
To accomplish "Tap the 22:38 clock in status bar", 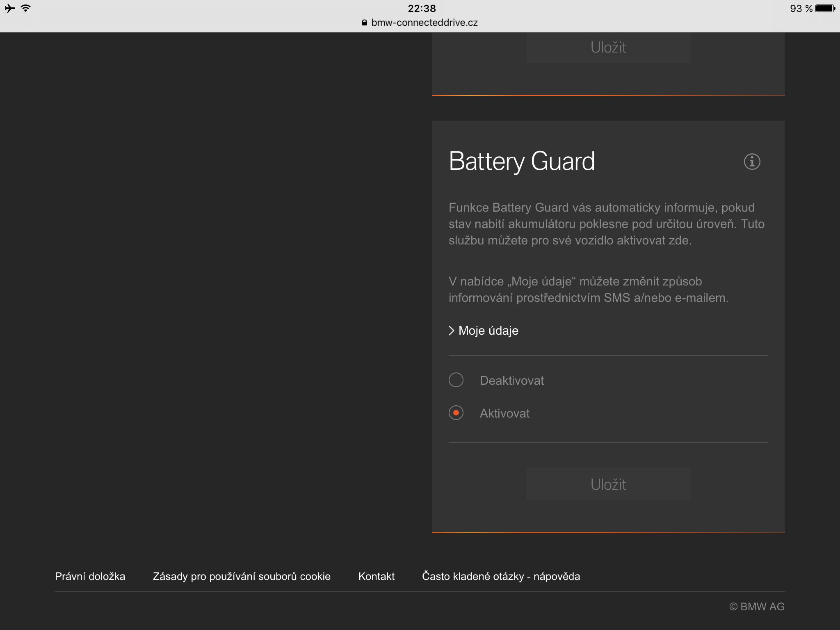I will (422, 8).
